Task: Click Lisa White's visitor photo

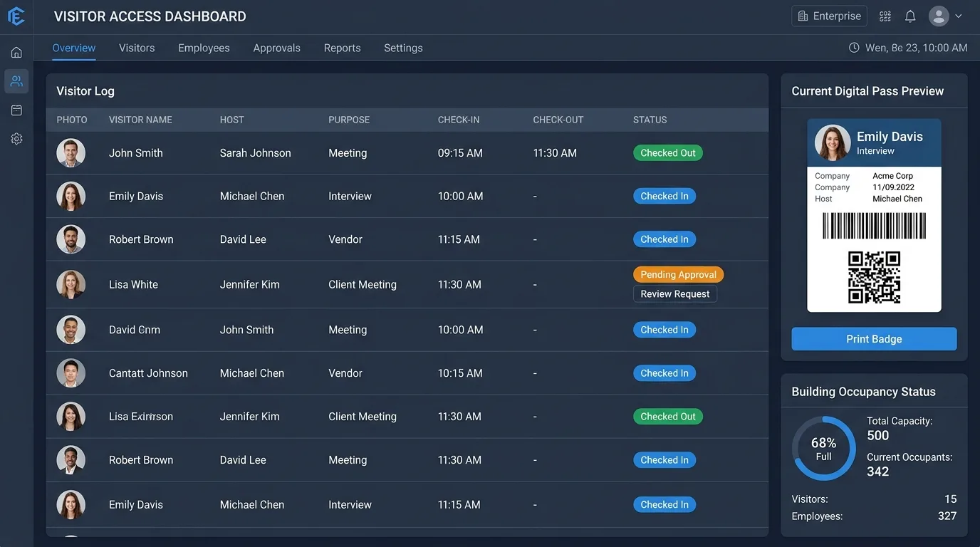Action: point(71,284)
